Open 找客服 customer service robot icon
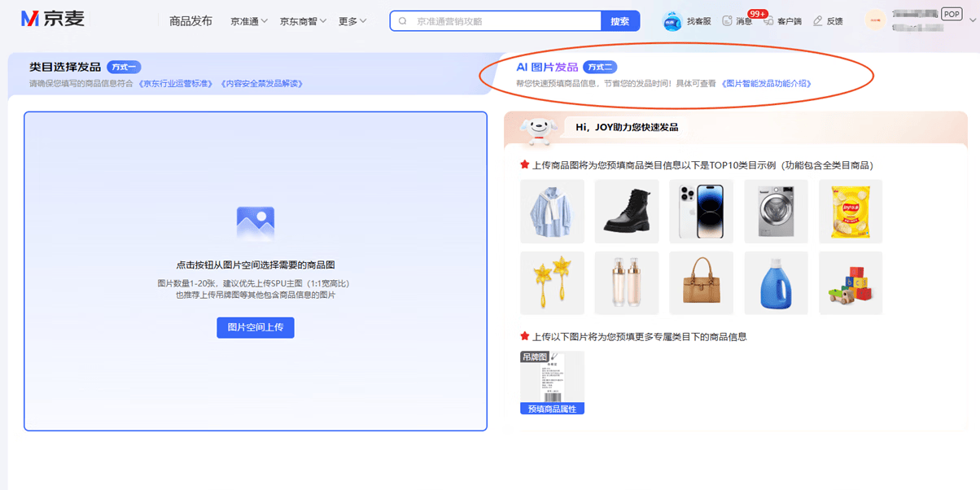980x490 pixels. coord(672,21)
